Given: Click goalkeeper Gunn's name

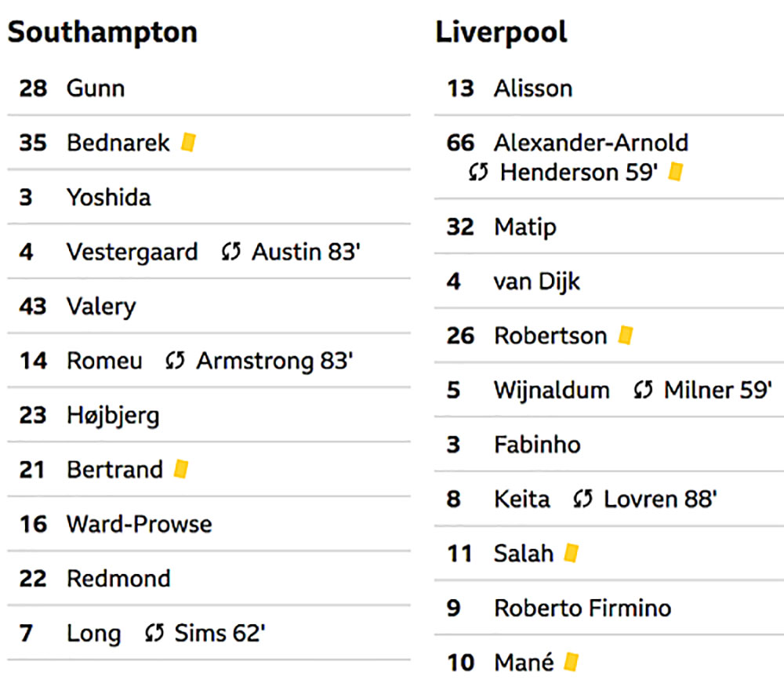Looking at the screenshot, I should [x=96, y=88].
